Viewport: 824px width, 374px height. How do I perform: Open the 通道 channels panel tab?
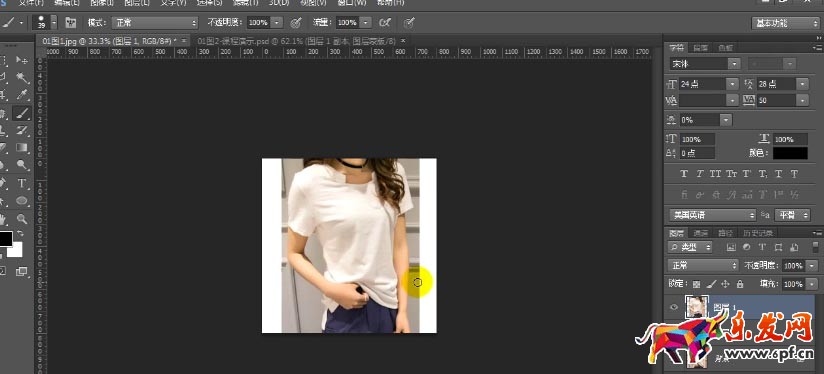tap(701, 233)
